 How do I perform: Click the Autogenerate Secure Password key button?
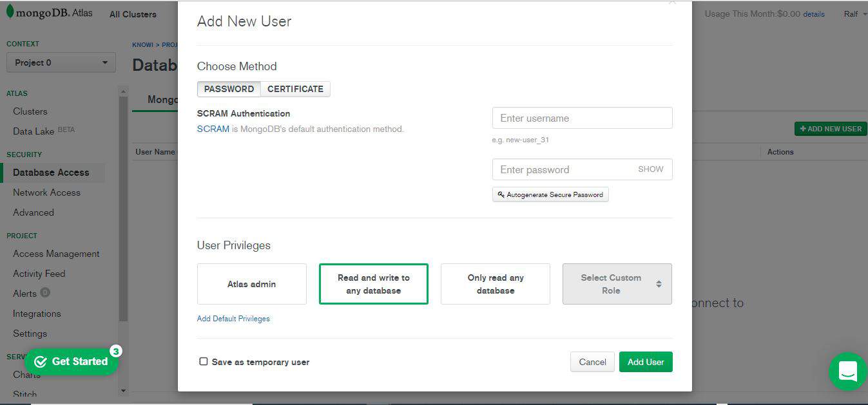tap(550, 194)
